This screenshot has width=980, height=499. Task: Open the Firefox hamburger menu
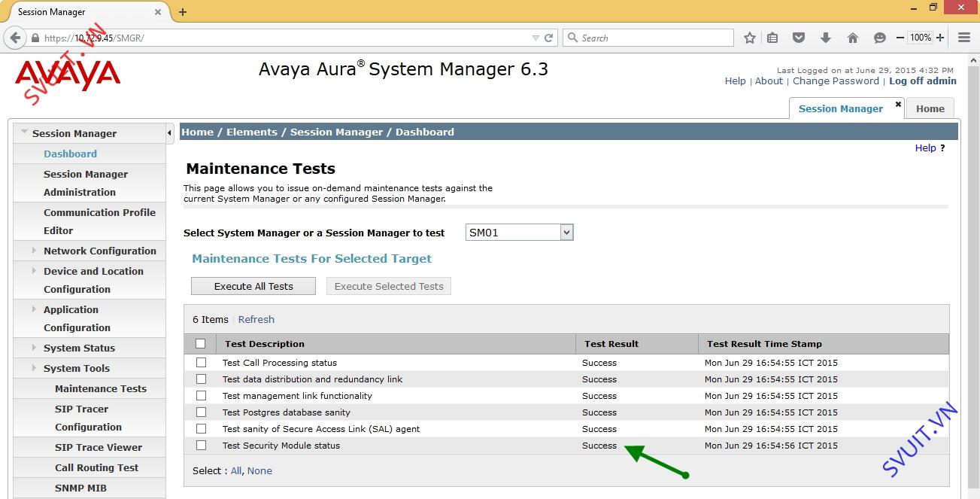click(x=964, y=38)
